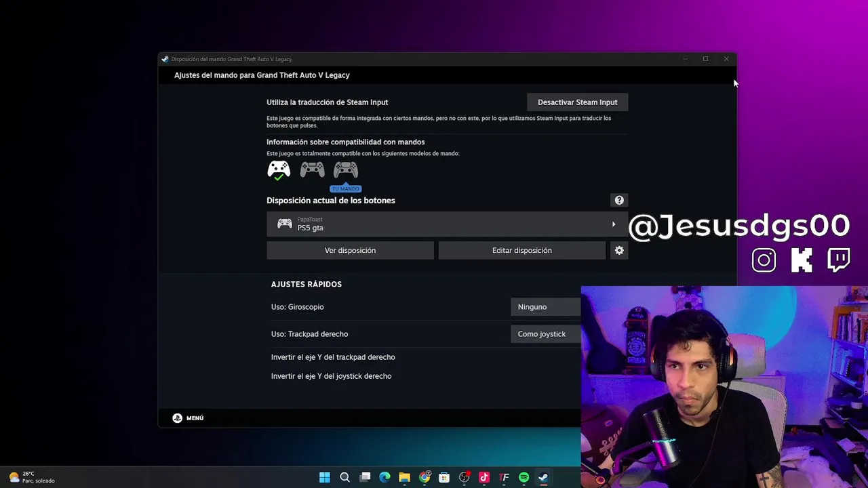The image size is (868, 488).
Task: Click 'Invertir el eje Y del joystick derecho'
Action: pos(331,376)
